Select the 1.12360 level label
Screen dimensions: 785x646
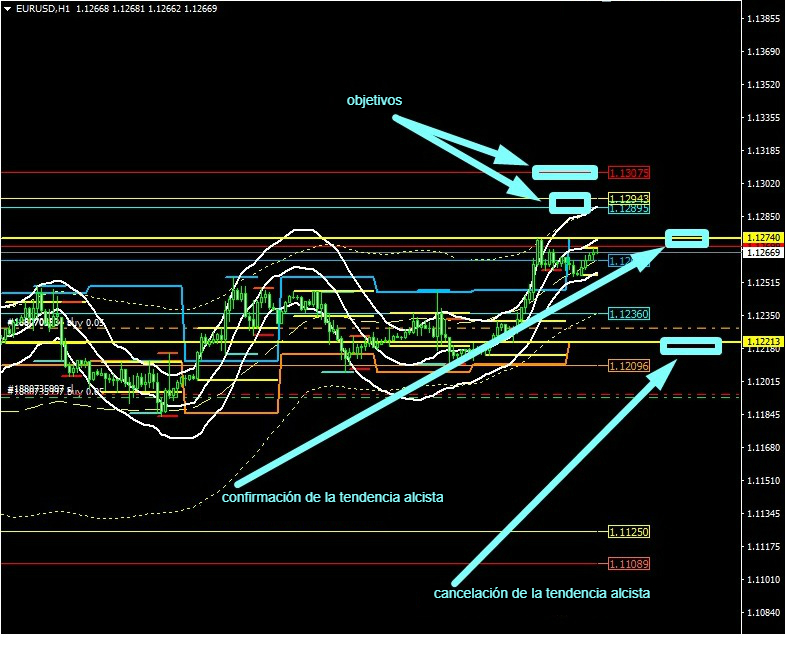click(x=629, y=314)
